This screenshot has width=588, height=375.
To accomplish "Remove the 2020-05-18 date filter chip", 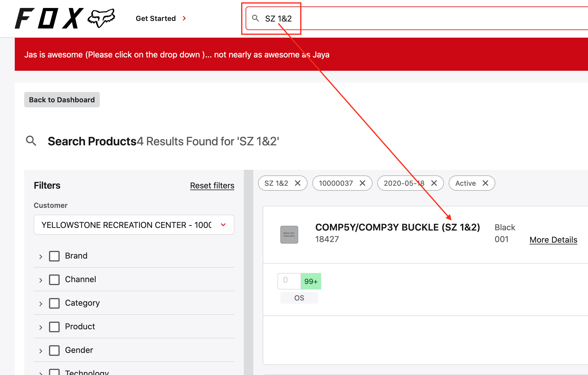I will [x=434, y=183].
